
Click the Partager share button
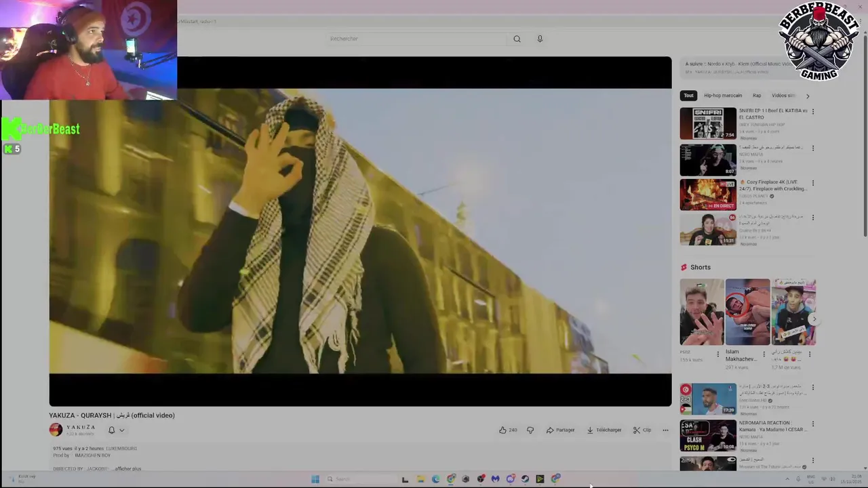[560, 430]
